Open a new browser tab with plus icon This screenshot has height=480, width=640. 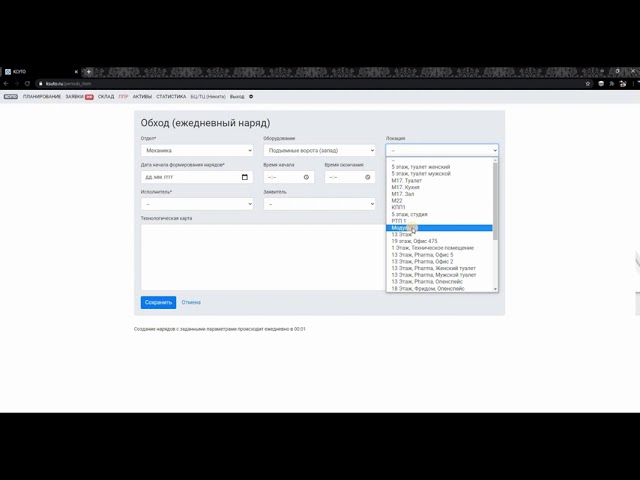pyautogui.click(x=88, y=72)
